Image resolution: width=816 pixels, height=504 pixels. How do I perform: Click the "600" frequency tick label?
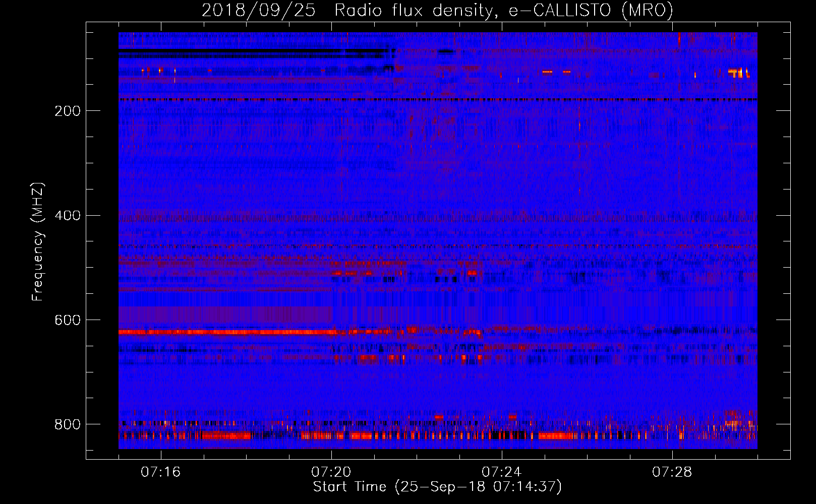pyautogui.click(x=67, y=320)
